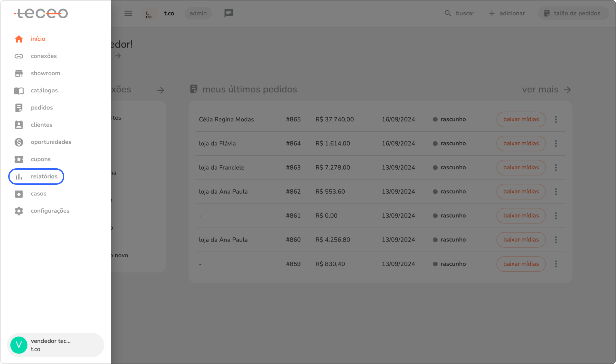616x364 pixels.
Task: Expand vendedor teceo account menu
Action: (55, 345)
